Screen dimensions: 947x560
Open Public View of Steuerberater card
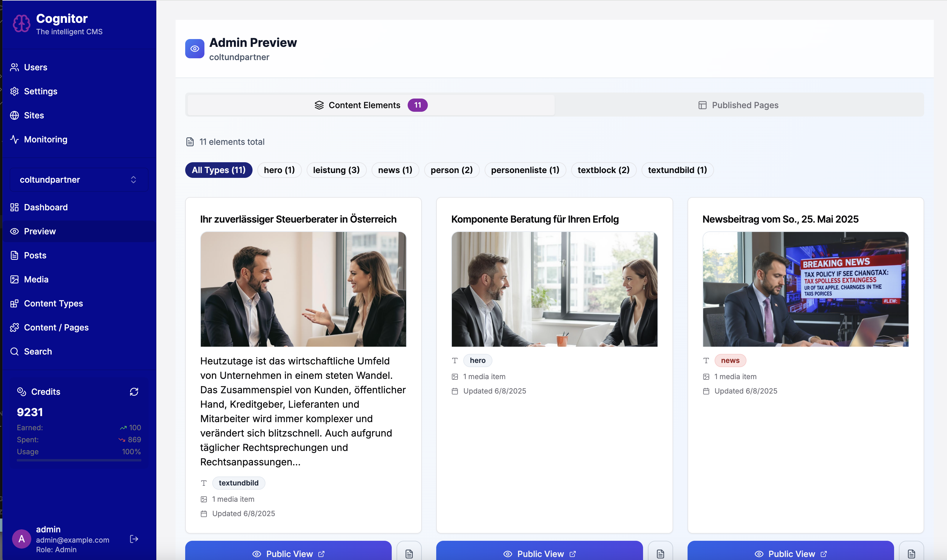pyautogui.click(x=288, y=553)
